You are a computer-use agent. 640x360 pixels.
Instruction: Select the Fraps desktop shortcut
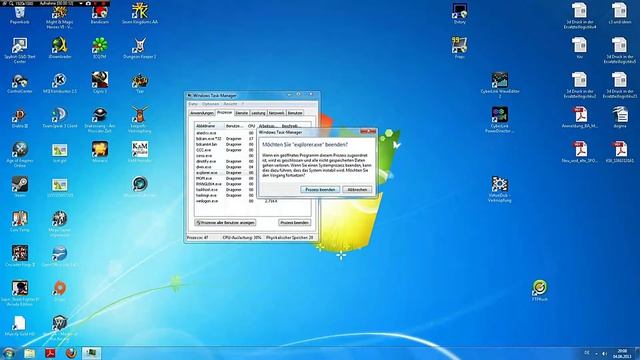[x=460, y=48]
